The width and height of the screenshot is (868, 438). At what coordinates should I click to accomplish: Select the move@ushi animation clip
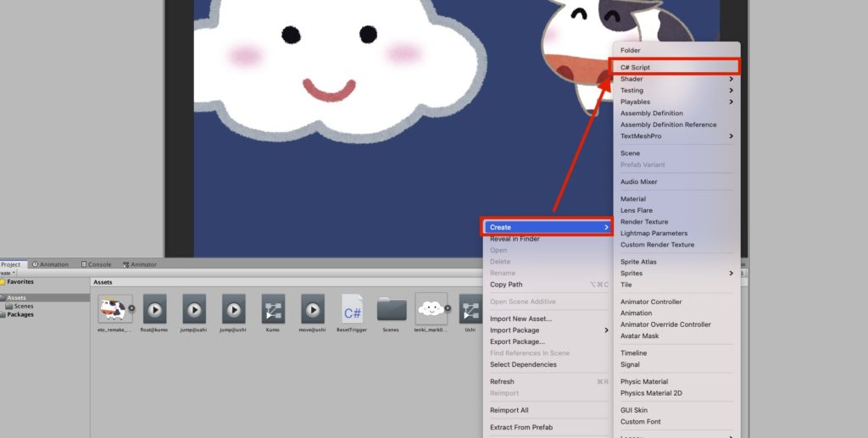click(x=313, y=308)
